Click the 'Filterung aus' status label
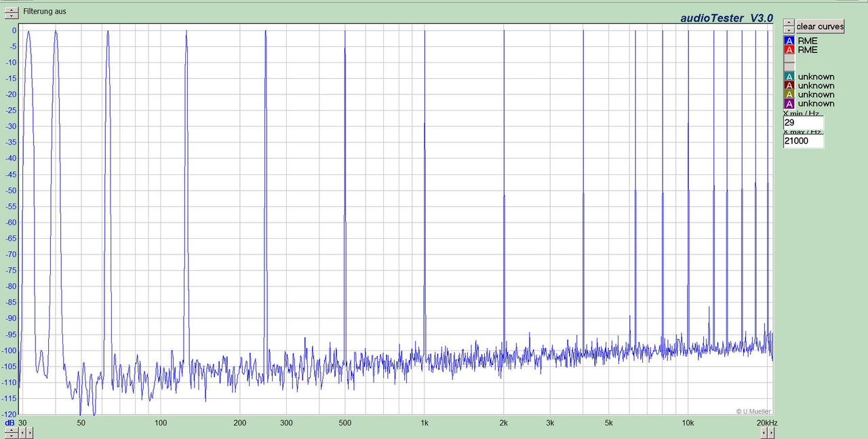 click(x=45, y=12)
